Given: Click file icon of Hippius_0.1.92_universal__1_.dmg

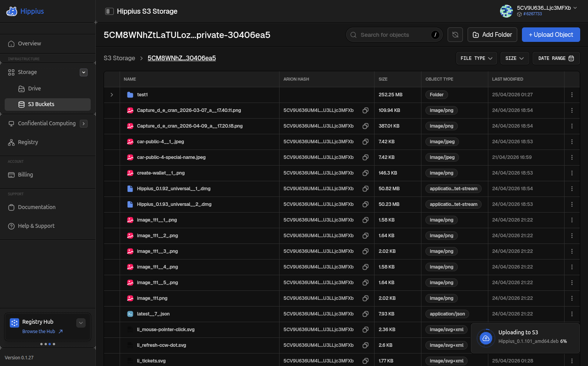Looking at the screenshot, I should pos(130,189).
